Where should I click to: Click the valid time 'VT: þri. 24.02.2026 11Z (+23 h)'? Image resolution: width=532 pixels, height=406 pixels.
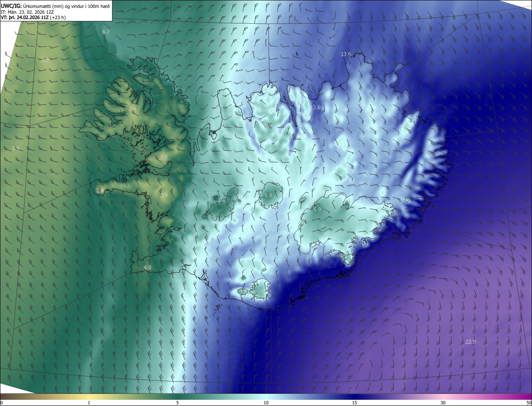click(x=33, y=17)
